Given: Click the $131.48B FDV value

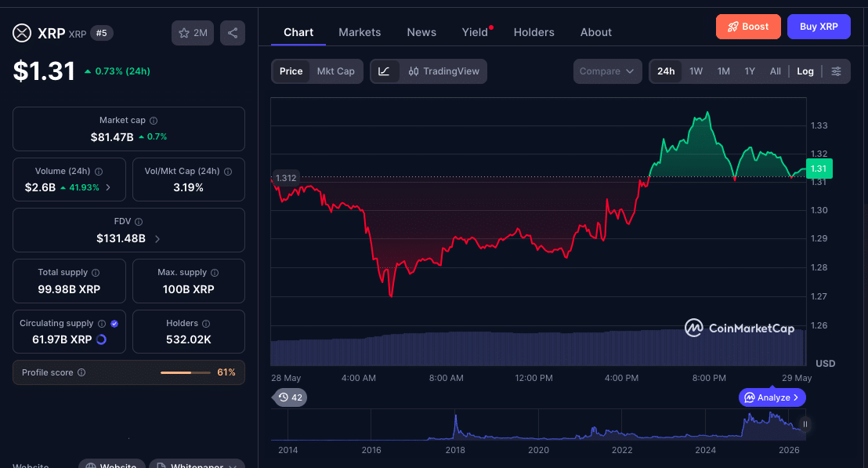Looking at the screenshot, I should pos(121,239).
